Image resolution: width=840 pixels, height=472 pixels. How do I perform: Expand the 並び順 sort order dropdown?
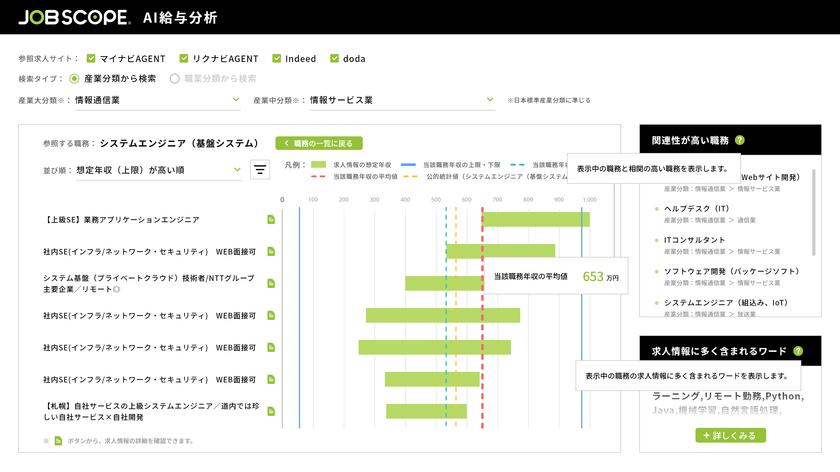159,170
